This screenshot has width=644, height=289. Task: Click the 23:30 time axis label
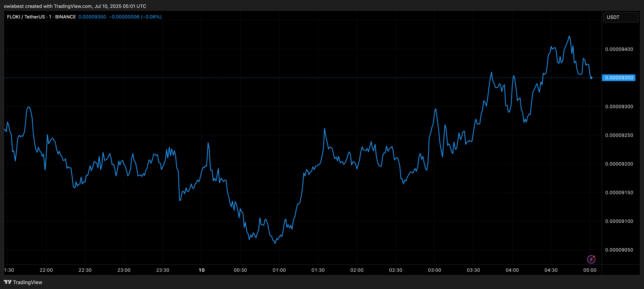163,270
